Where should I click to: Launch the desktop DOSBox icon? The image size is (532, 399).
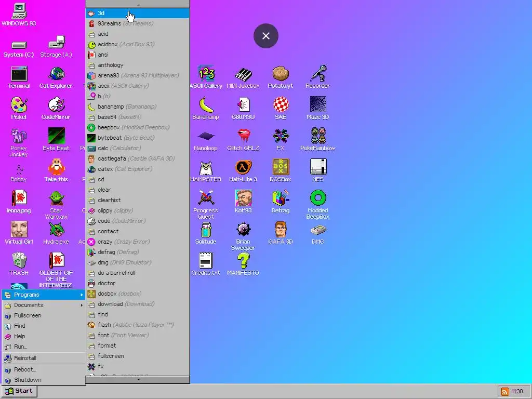point(280,170)
